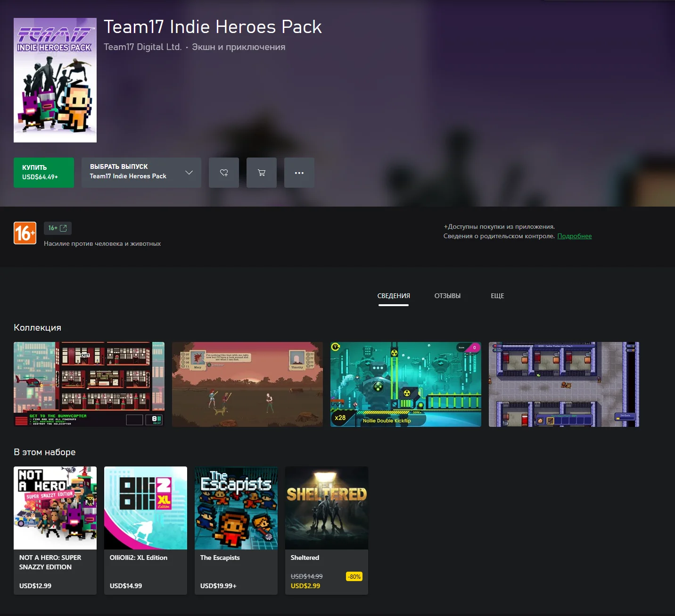Click the -80% discount badge on Sheltered
Screen dimensions: 675x616
pyautogui.click(x=354, y=576)
